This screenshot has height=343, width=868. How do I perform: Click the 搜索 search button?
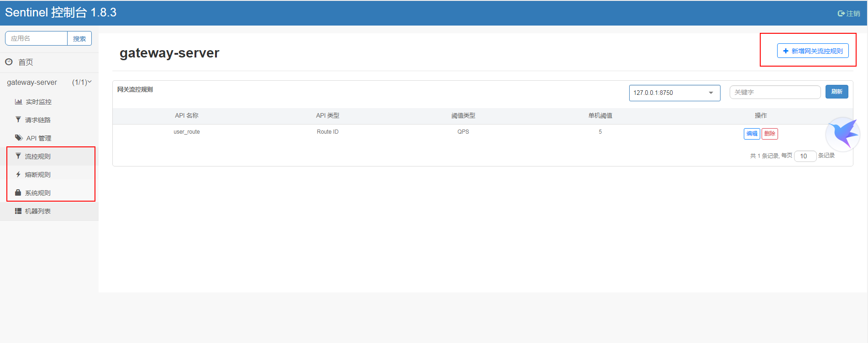point(79,38)
